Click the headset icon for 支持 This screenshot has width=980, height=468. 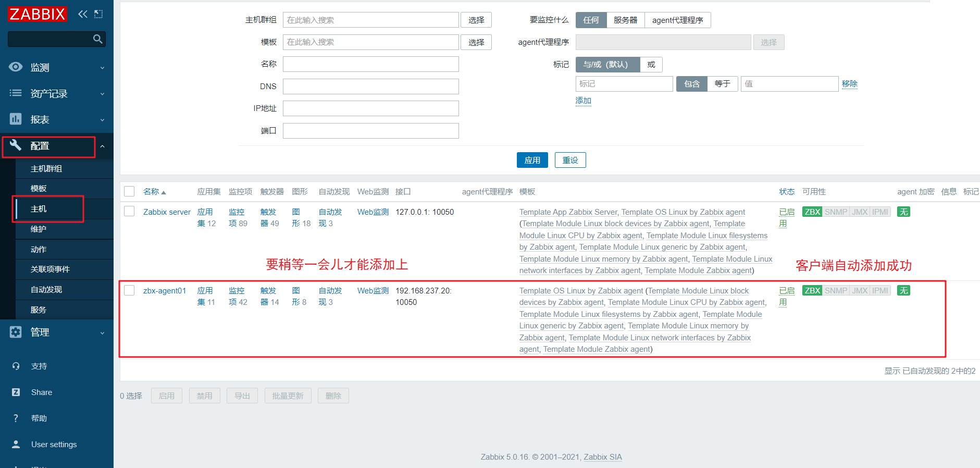(x=16, y=366)
